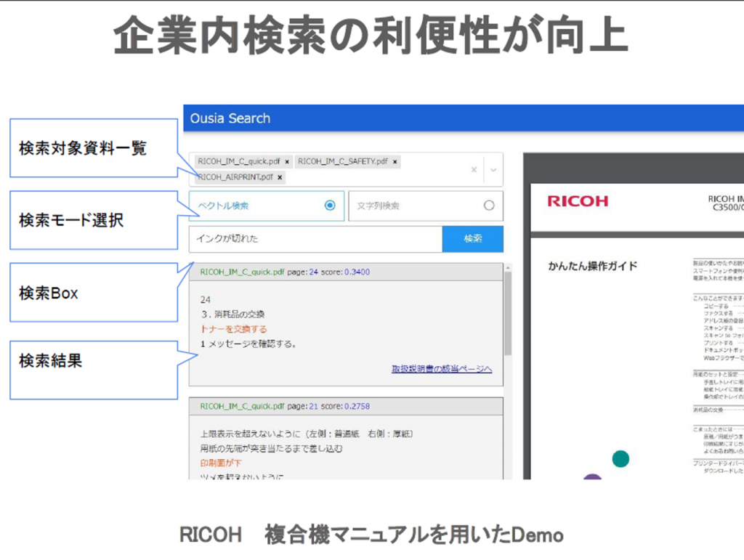This screenshot has height=560, width=744.
Task: Open the 取扱説明書の該当ページへ link
Action: 442,369
